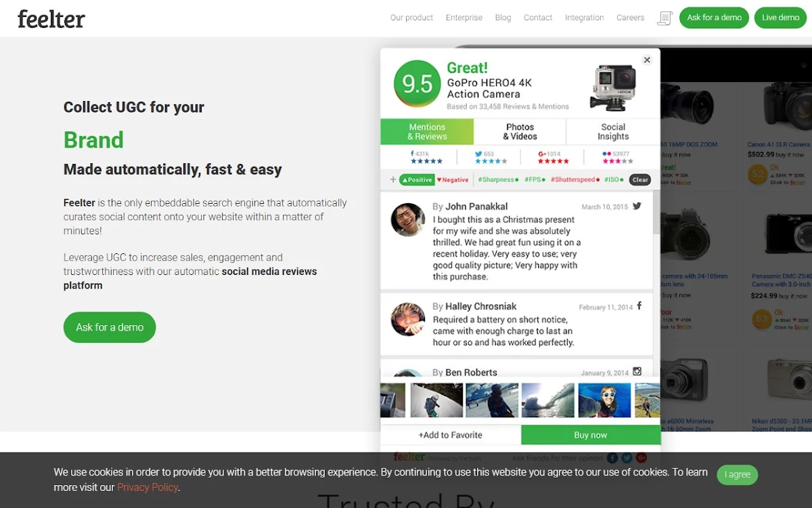Open the Blog navigation link
Viewport: 812px width, 508px height.
(x=503, y=18)
